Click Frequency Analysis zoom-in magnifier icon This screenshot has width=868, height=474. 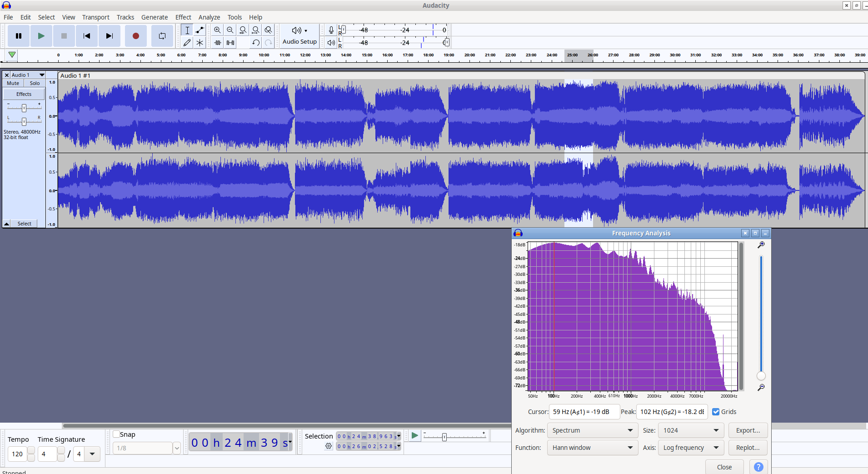[x=761, y=245]
